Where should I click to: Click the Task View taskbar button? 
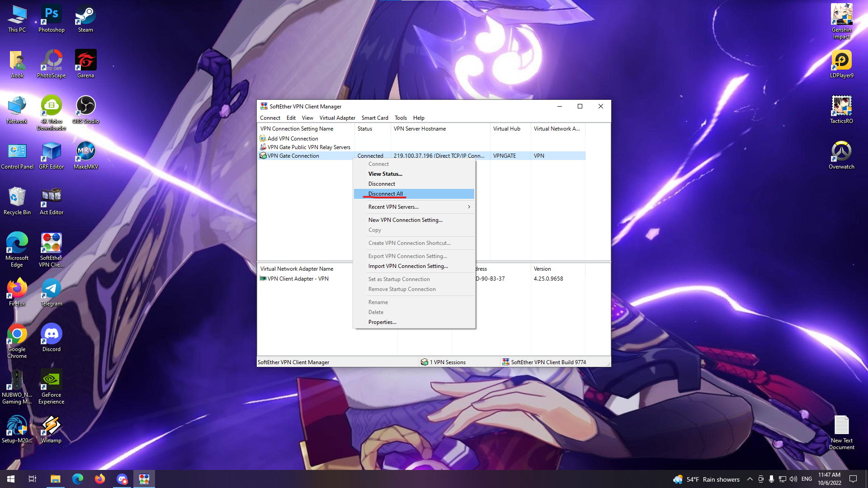tap(33, 479)
